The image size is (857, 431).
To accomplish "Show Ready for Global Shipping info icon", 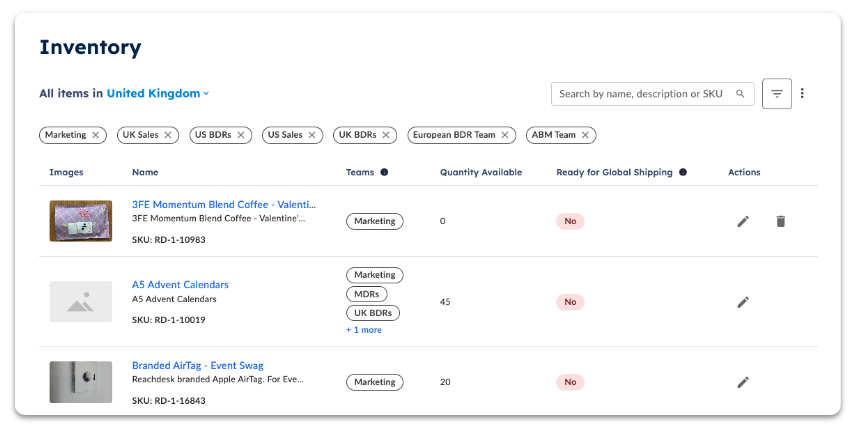I will coord(683,172).
